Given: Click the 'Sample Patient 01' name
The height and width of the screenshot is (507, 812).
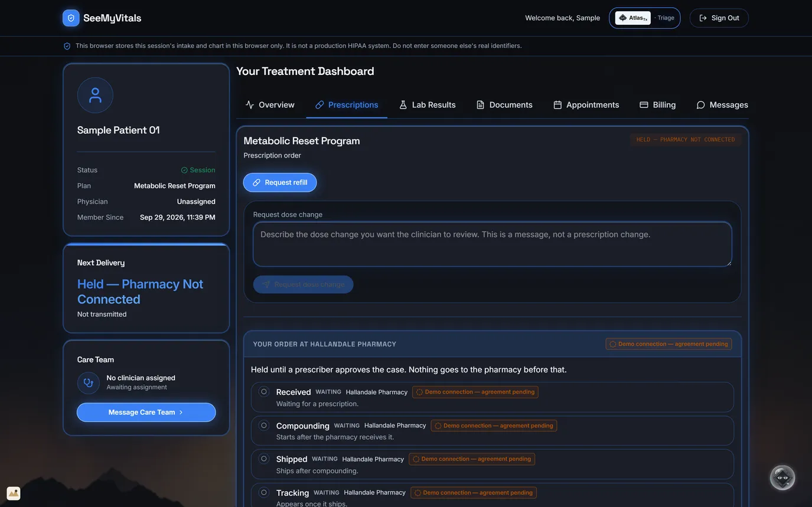Looking at the screenshot, I should [x=119, y=130].
